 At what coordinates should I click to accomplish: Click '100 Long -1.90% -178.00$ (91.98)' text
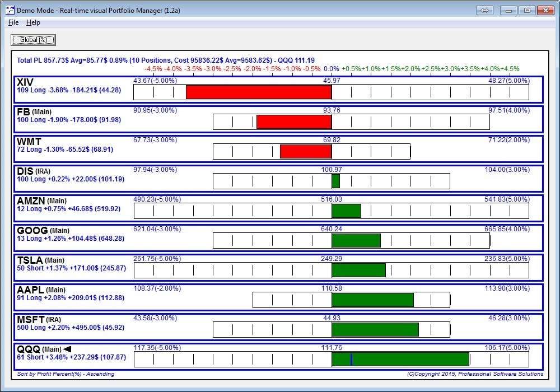(69, 120)
